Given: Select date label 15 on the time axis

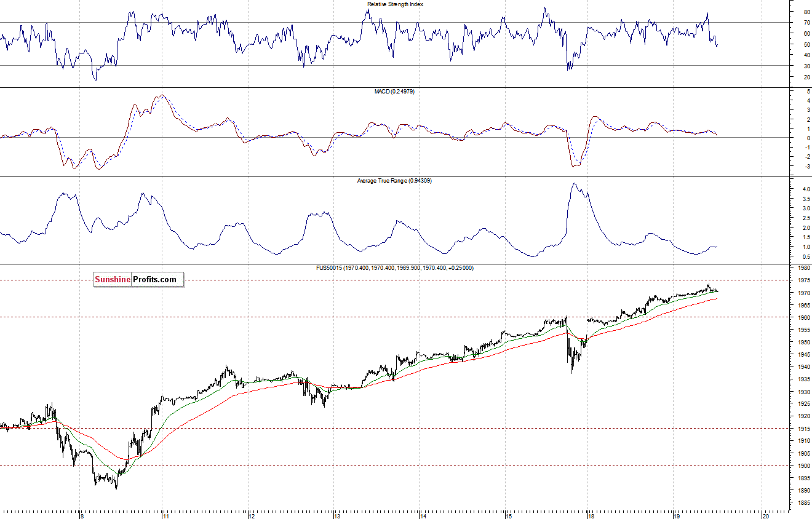Looking at the screenshot, I should (x=509, y=515).
